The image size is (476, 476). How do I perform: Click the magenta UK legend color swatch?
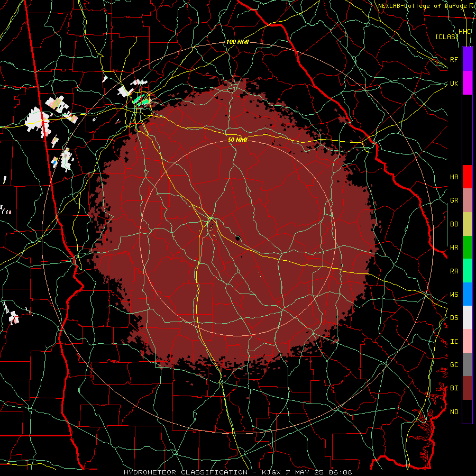click(467, 83)
